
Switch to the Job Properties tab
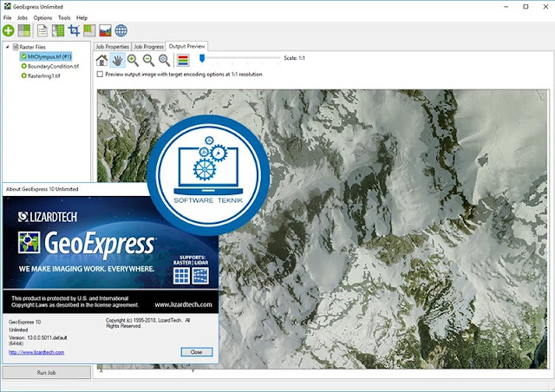(x=112, y=47)
